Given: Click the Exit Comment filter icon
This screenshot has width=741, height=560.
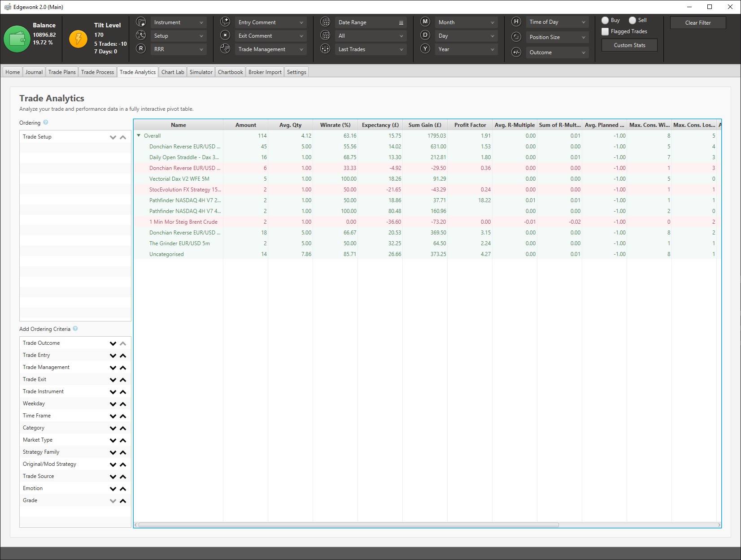Looking at the screenshot, I should coord(225,35).
